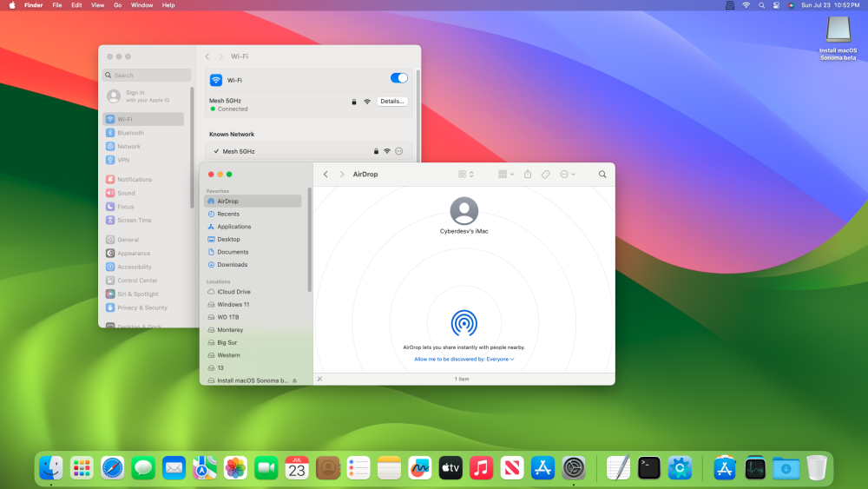The image size is (868, 489).
Task: Go forward in the Finder window
Action: [342, 175]
